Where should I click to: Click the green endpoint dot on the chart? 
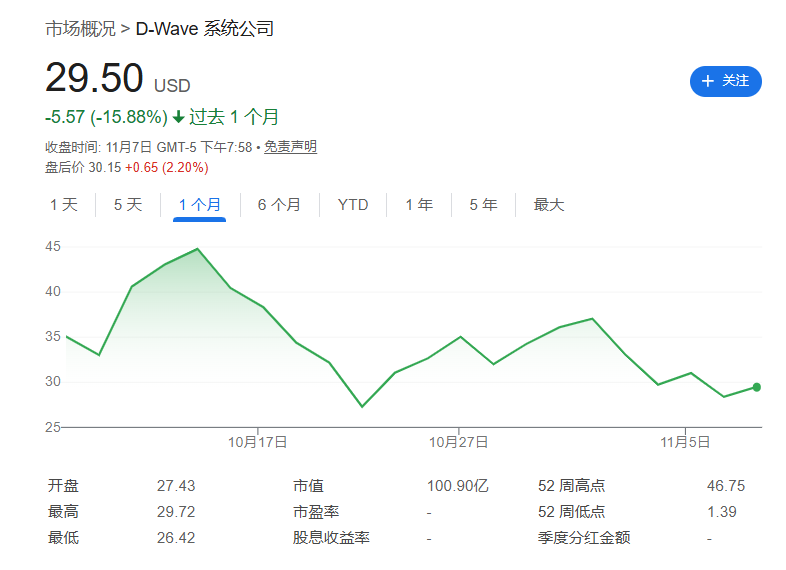757,387
